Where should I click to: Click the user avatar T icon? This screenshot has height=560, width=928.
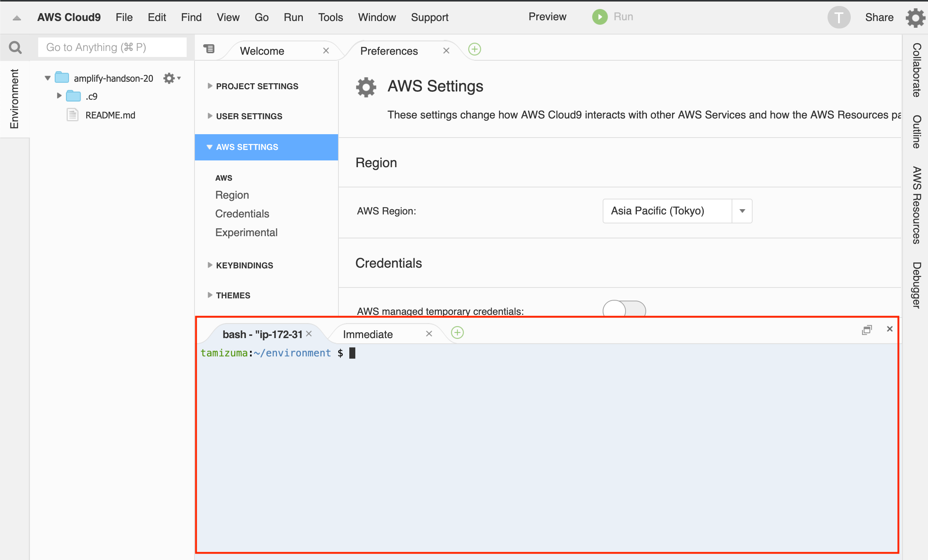(x=838, y=17)
